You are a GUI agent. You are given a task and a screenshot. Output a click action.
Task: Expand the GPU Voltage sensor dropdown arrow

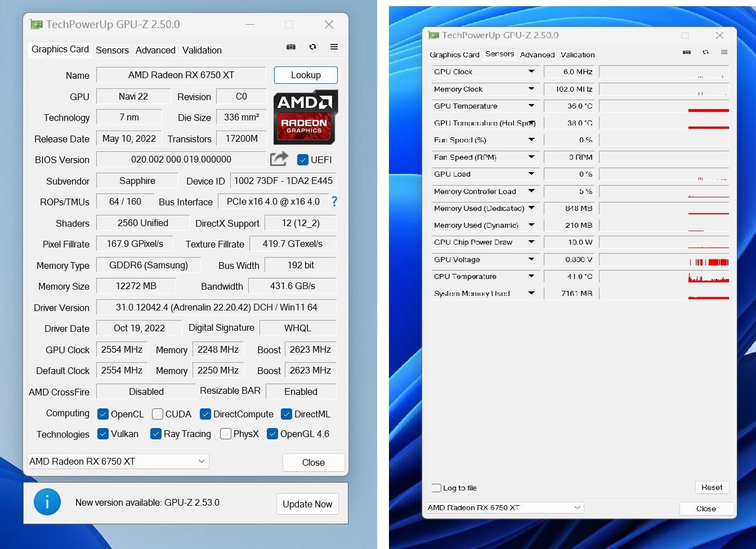click(531, 259)
